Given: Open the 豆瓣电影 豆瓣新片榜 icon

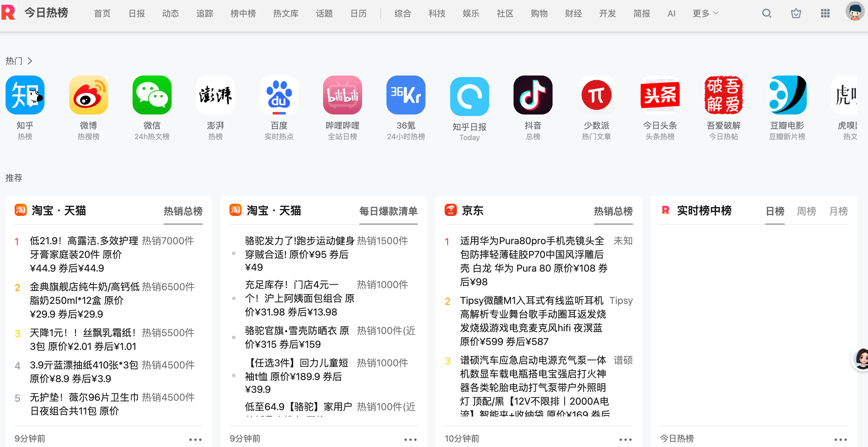Looking at the screenshot, I should pos(787,95).
